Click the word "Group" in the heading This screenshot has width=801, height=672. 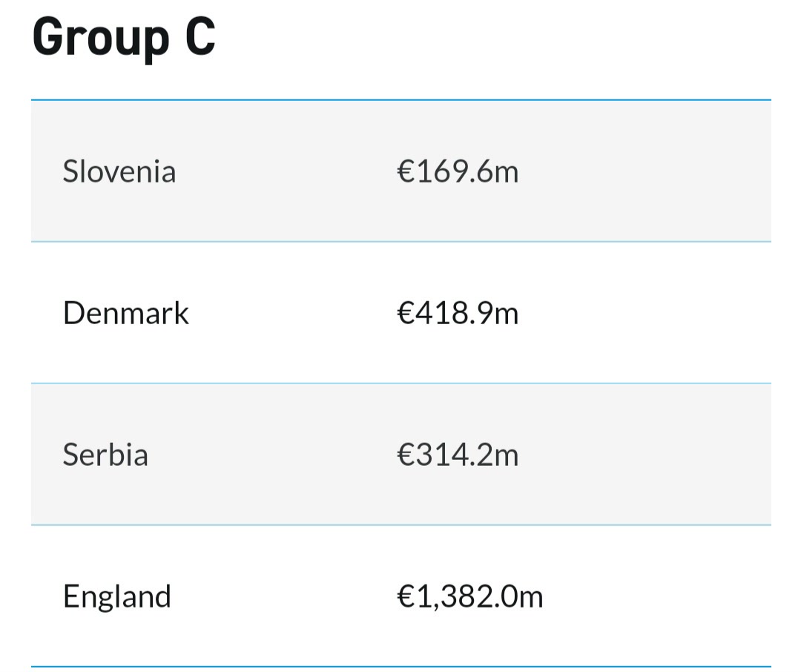[101, 39]
